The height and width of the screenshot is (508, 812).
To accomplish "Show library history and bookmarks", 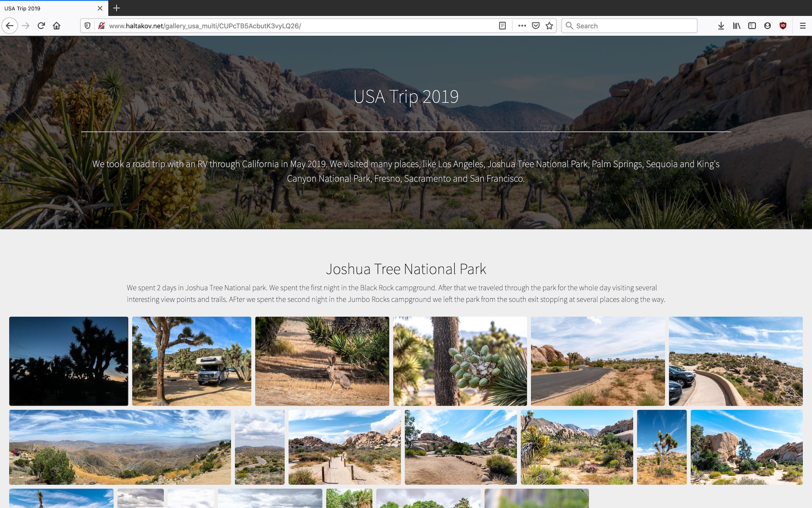I will point(737,26).
